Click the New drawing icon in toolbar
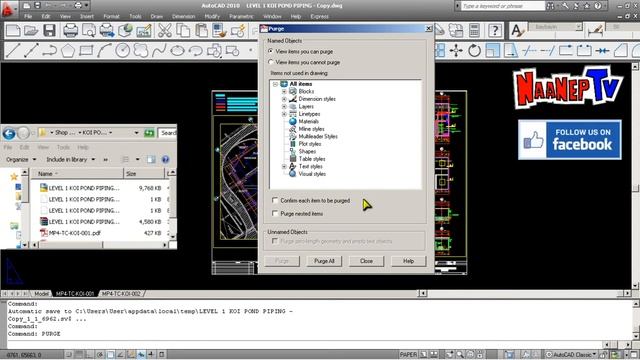This screenshot has height=360, width=640. click(x=13, y=31)
